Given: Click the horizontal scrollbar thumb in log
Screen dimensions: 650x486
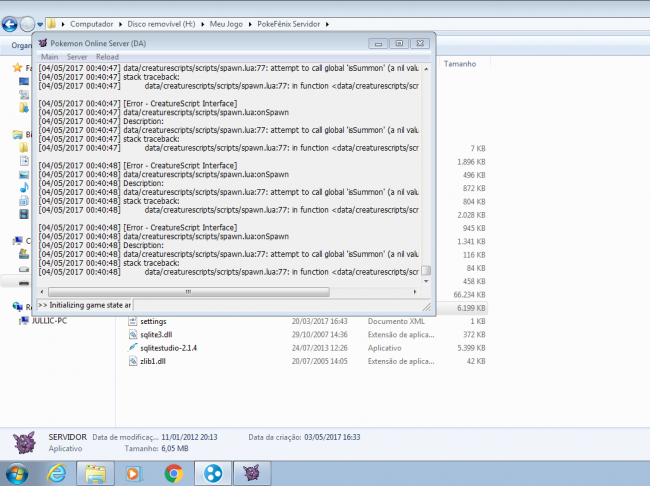Looking at the screenshot, I should coord(189,292).
